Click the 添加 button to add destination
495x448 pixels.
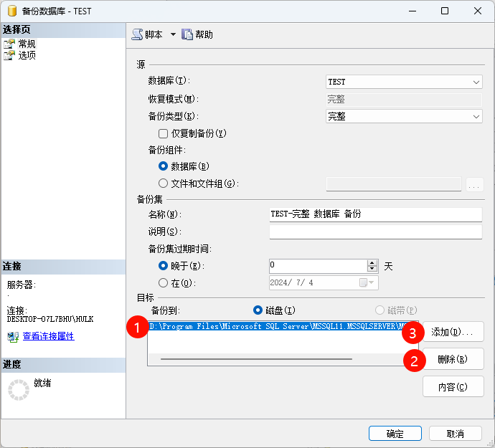(x=453, y=332)
